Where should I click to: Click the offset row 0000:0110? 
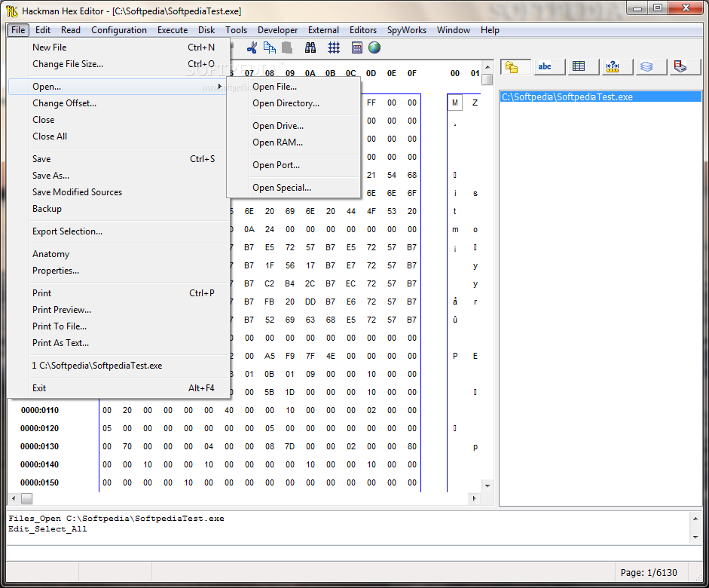tap(40, 410)
